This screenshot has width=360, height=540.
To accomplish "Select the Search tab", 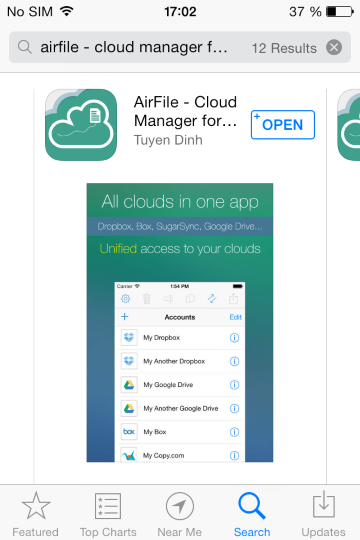I will coord(252,514).
